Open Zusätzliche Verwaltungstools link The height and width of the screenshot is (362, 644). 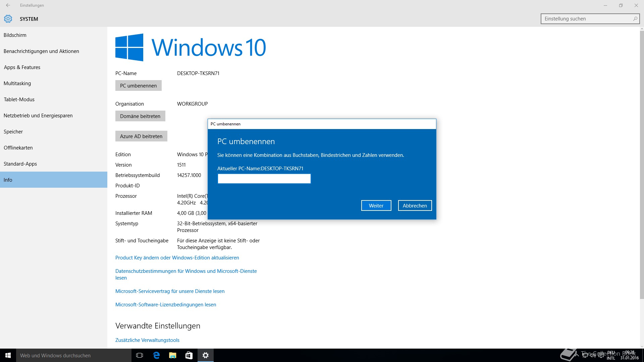[147, 340]
